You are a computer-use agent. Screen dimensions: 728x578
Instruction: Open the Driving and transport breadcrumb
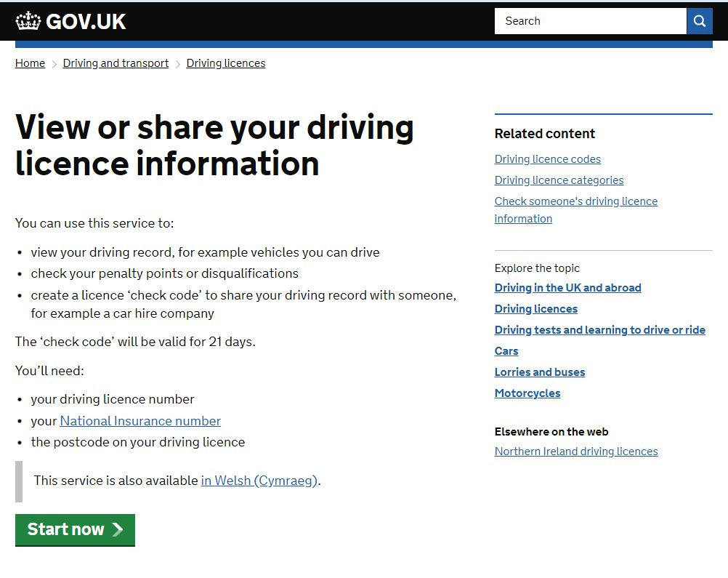click(116, 63)
